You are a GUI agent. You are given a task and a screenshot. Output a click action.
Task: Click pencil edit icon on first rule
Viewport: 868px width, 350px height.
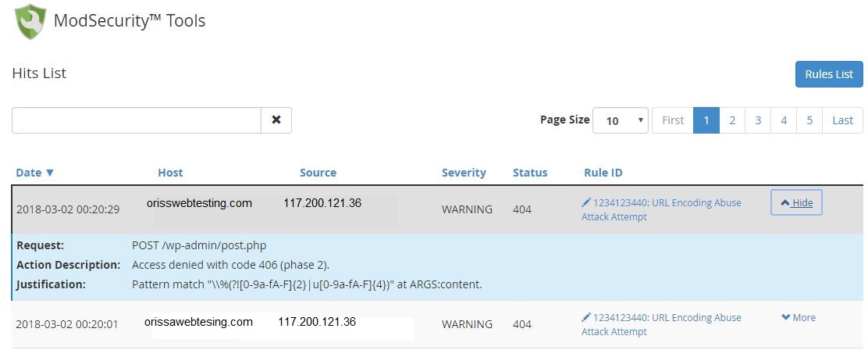pos(586,202)
